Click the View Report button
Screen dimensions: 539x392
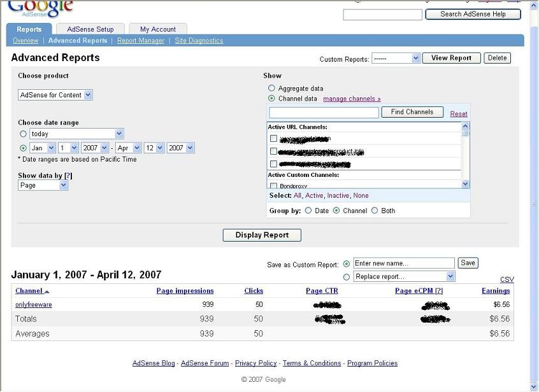click(x=451, y=58)
